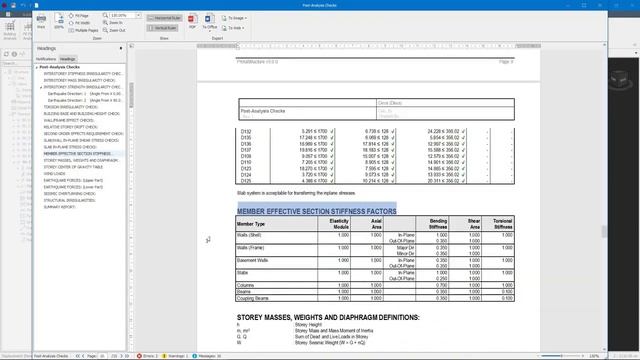The width and height of the screenshot is (640, 360).
Task: Collapse the Post-Analysis Checks tree root
Action: [37, 67]
